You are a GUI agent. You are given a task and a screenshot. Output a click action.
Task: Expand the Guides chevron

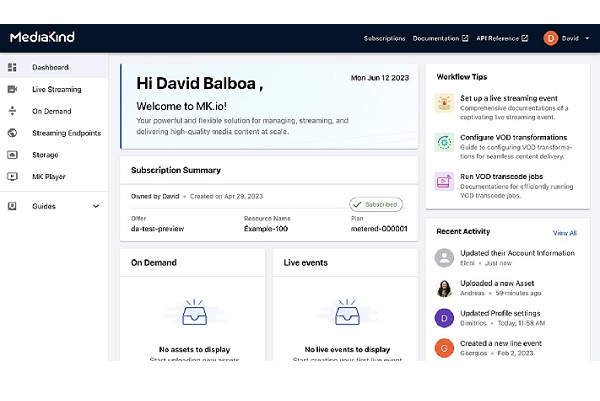coord(96,206)
